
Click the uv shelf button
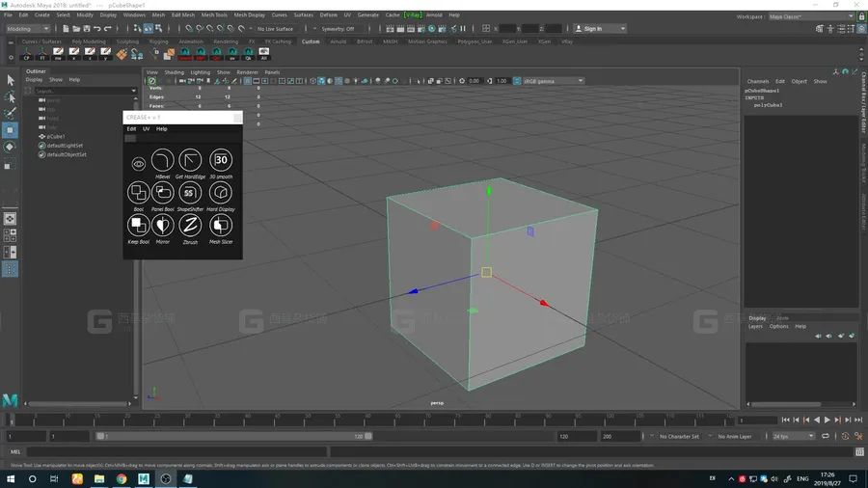pos(232,54)
